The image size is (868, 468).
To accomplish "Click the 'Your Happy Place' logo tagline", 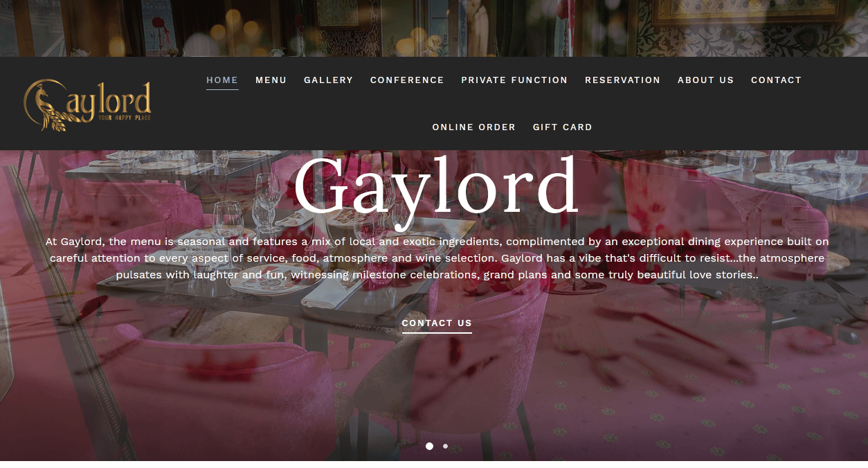I will pos(125,118).
